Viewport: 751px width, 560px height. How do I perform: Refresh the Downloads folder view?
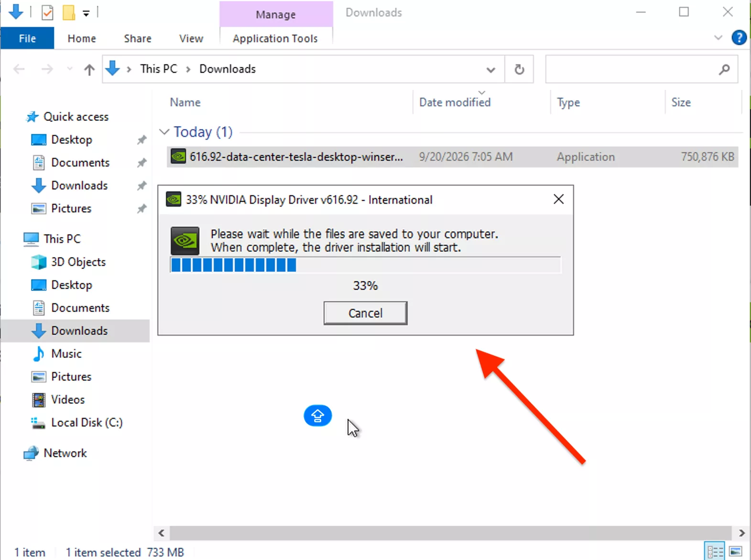coord(519,70)
